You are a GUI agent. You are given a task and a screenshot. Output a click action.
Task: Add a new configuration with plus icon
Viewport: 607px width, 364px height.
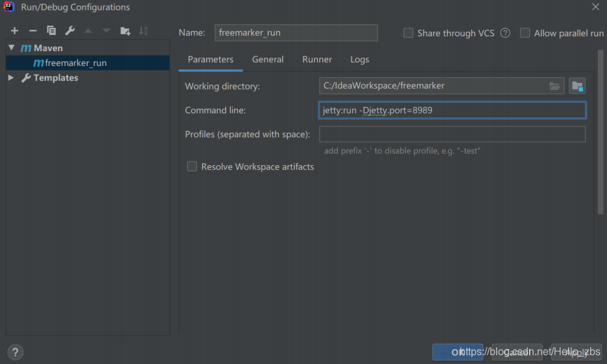[14, 30]
